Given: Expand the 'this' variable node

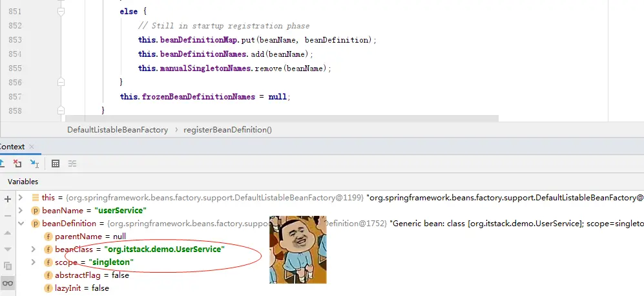Looking at the screenshot, I should (x=21, y=198).
